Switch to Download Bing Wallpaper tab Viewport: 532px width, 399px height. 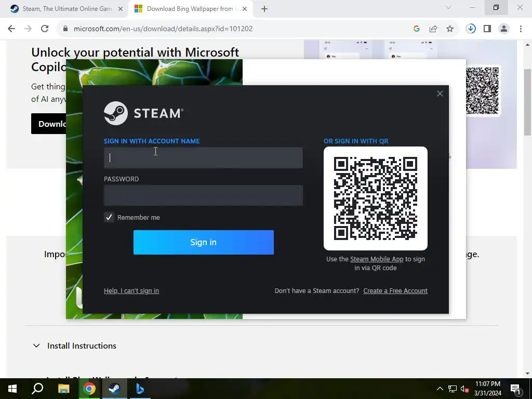click(190, 9)
